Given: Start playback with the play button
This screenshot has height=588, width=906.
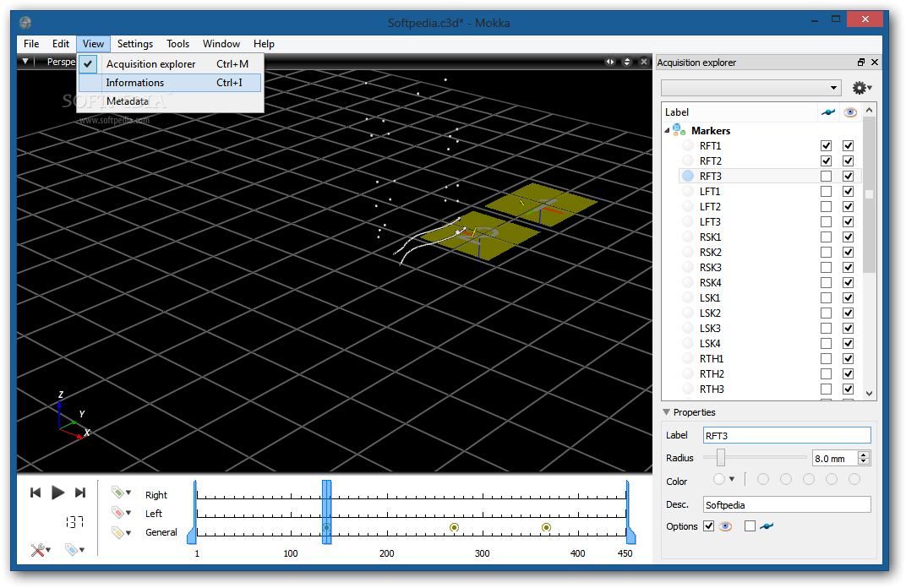Looking at the screenshot, I should tap(57, 493).
